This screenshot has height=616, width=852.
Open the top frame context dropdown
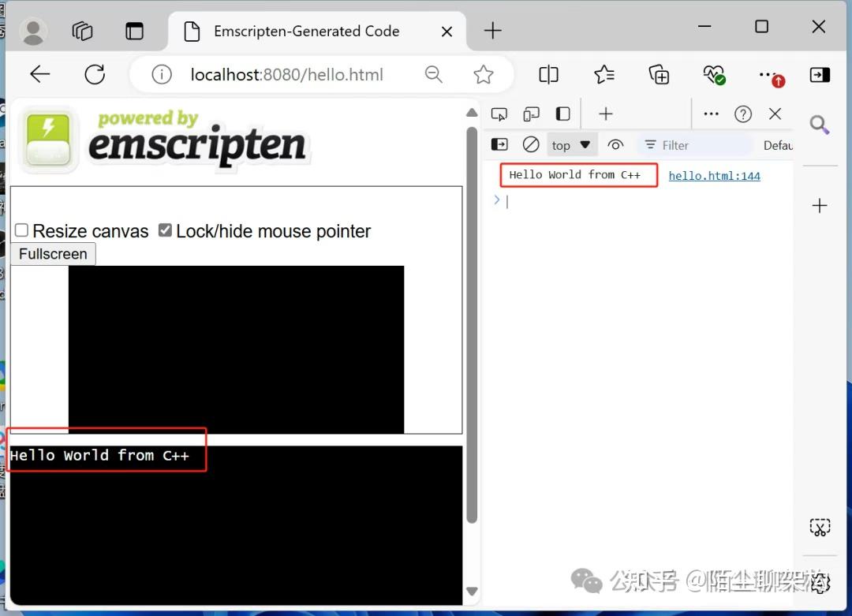tap(570, 144)
